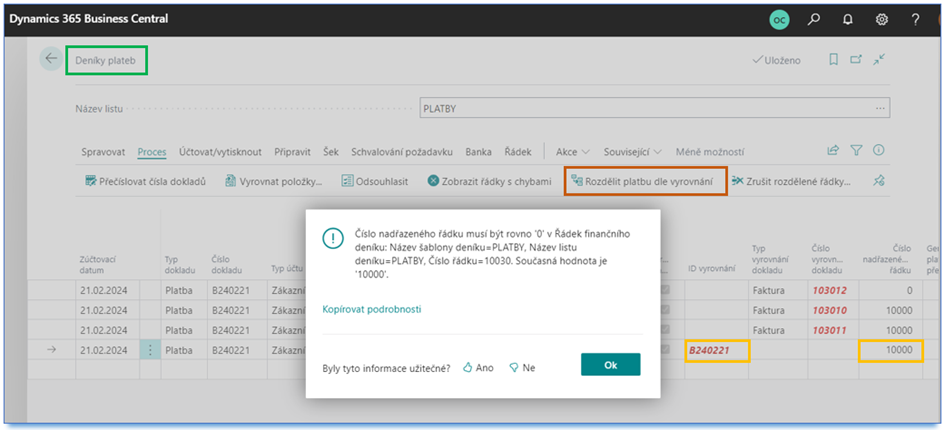The image size is (945, 430).
Task: Expand the Související dropdown menu
Action: click(x=632, y=152)
